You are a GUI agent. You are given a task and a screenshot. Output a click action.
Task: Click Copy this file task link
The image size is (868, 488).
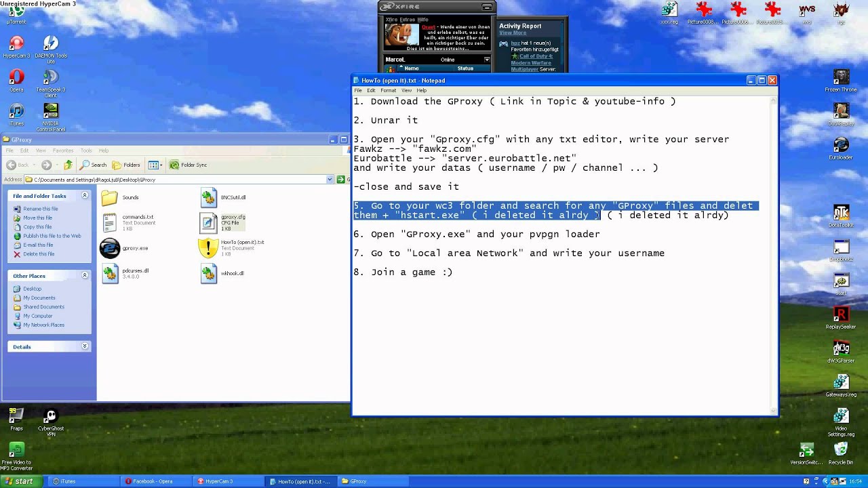pyautogui.click(x=38, y=227)
